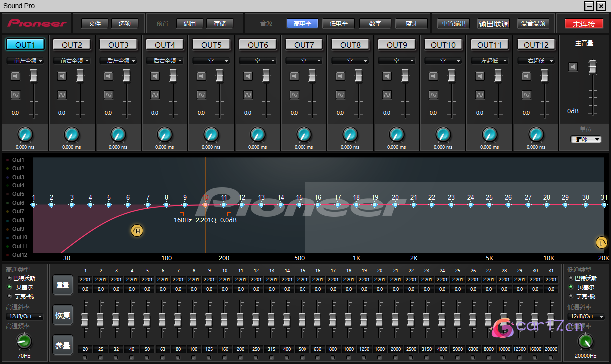Image resolution: width=611 pixels, height=364 pixels.
Task: Click the red 未连接 connection button
Action: click(584, 23)
